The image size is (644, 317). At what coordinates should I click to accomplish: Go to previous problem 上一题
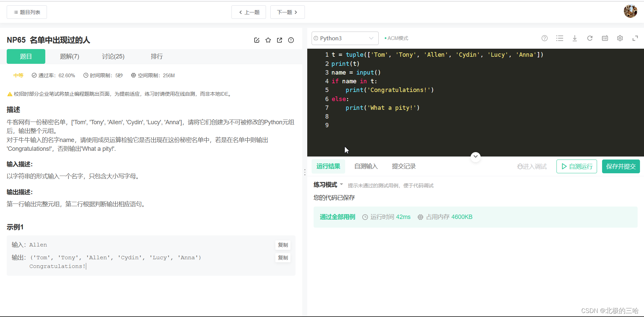click(249, 12)
